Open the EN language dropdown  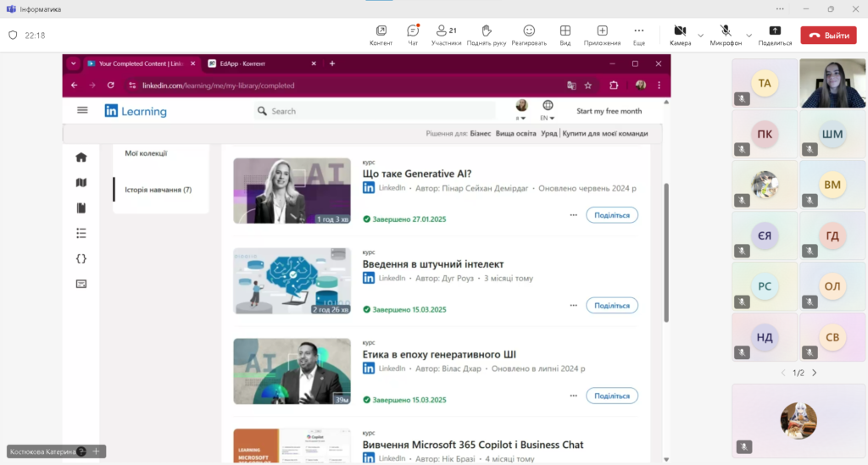click(x=548, y=110)
